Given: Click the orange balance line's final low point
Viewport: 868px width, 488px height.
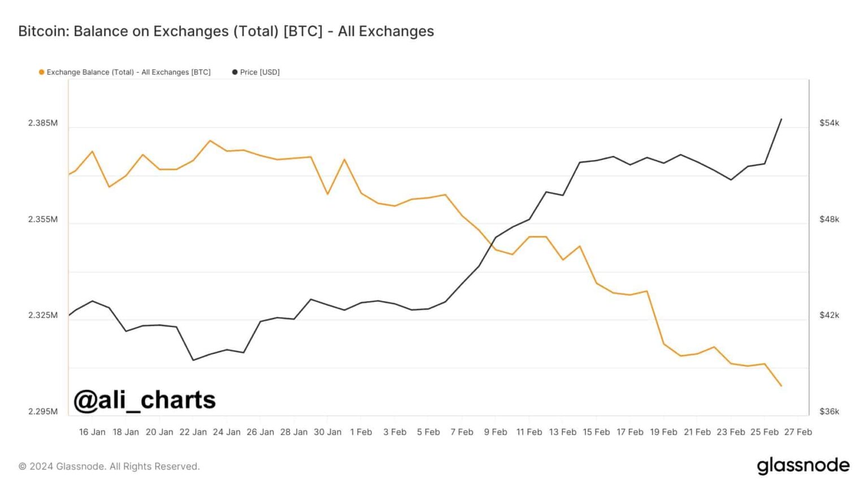Looking at the screenshot, I should click(782, 386).
